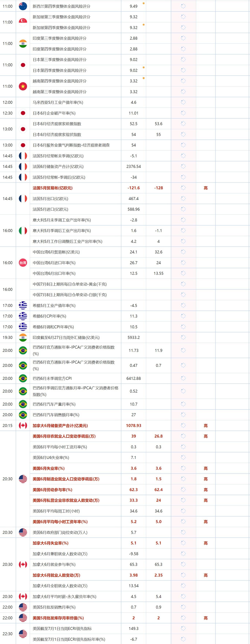Screen dimensions: 250x644
Task: Select the Brazil flag beside 巴西6月汽车产量月率
Action: (23, 404)
